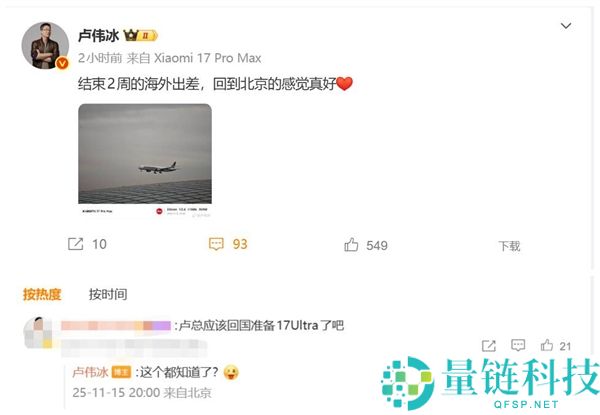Click the commenter's blurred username
The height and width of the screenshot is (415, 600).
pos(116,325)
